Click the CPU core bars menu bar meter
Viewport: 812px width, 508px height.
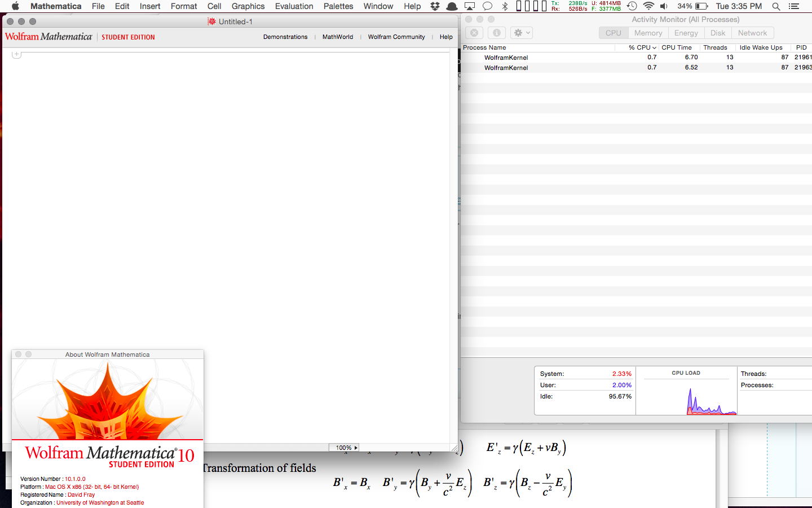pos(532,6)
